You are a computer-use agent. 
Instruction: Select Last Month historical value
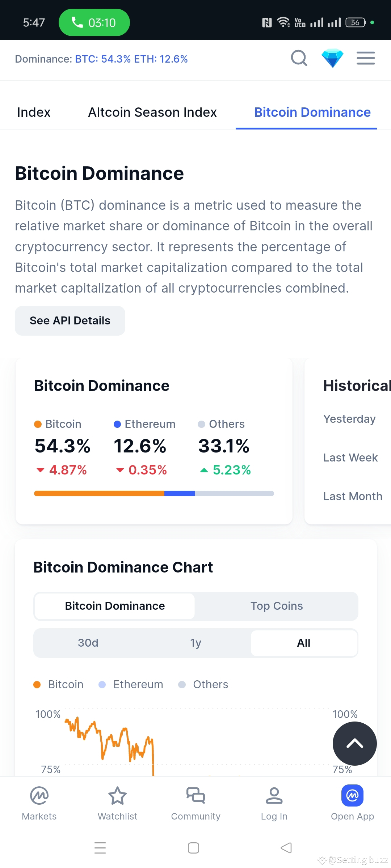tap(352, 496)
